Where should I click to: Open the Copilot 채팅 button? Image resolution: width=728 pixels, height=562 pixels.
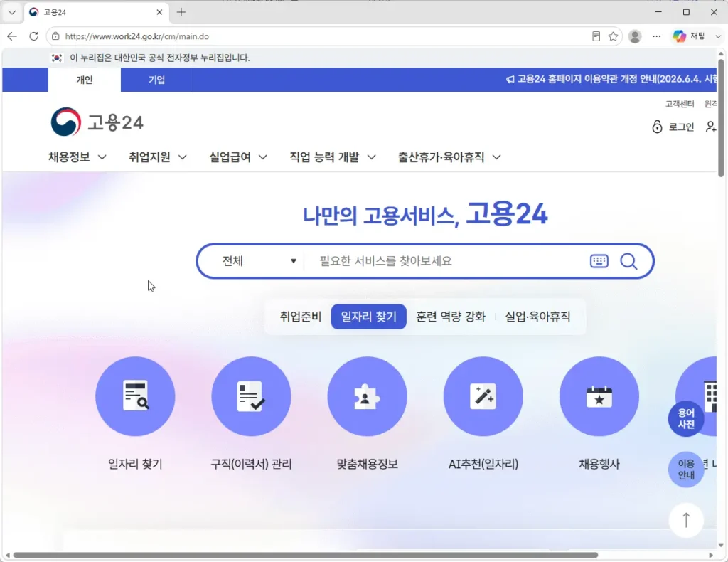tap(690, 36)
